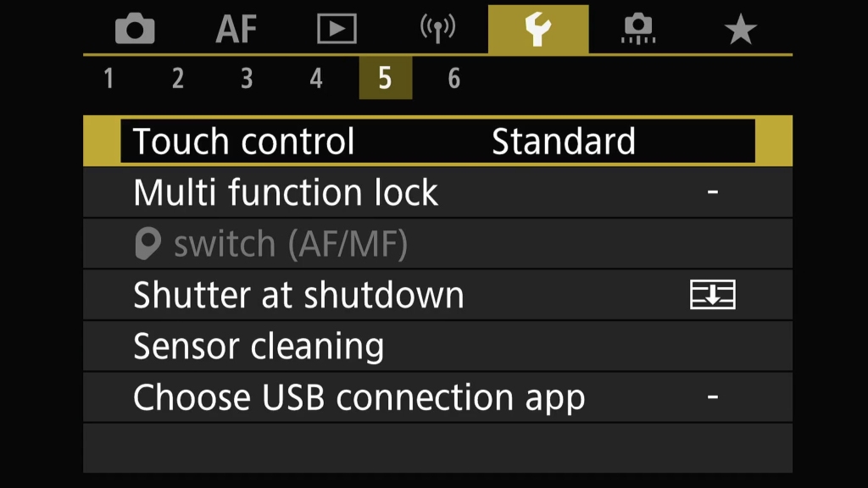This screenshot has width=868, height=488.
Task: Open the My Menu star tab
Action: [x=740, y=30]
